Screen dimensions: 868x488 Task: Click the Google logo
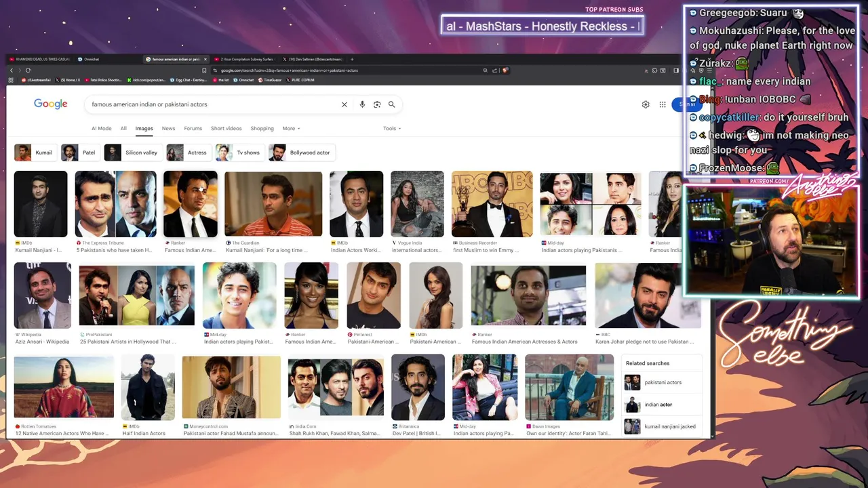[x=51, y=104]
